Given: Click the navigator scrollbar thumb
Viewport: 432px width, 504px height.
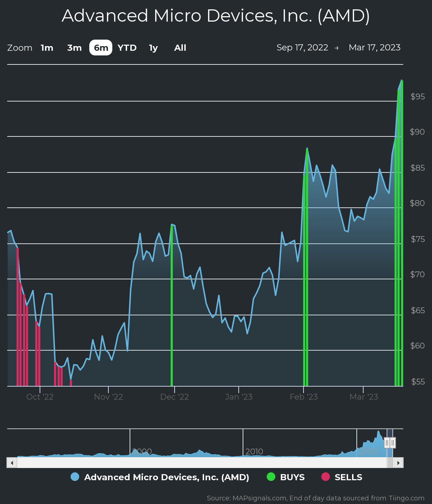Looking at the screenshot, I should (390, 463).
